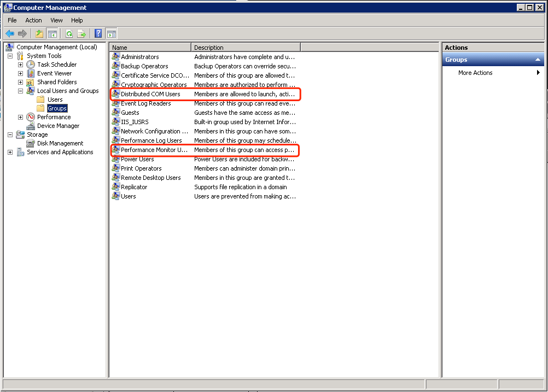Screen dimensions: 548x392
Task: Click the Up one level folder icon
Action: pos(39,33)
